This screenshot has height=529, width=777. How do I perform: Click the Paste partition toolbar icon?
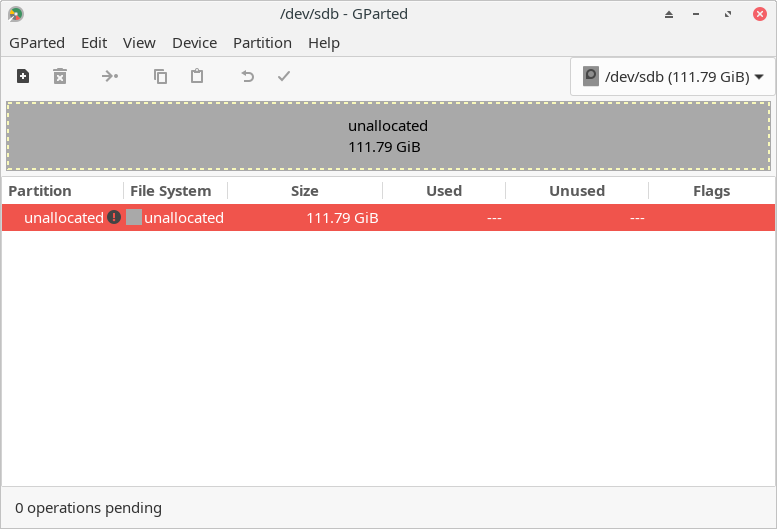pos(197,76)
